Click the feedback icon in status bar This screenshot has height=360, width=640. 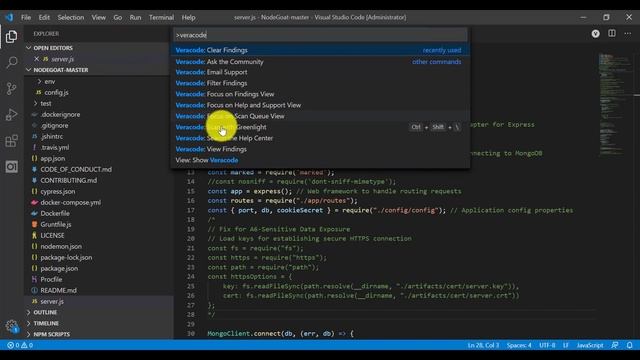pos(615,345)
